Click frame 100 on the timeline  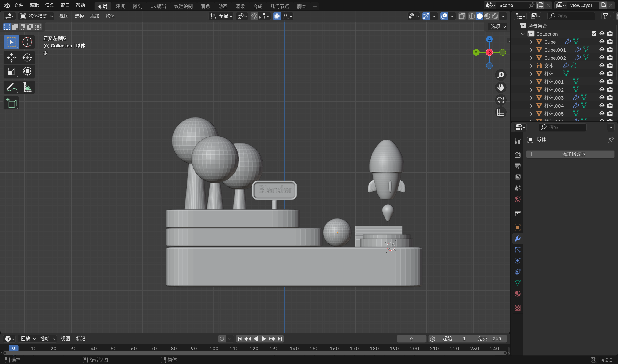tap(214, 349)
